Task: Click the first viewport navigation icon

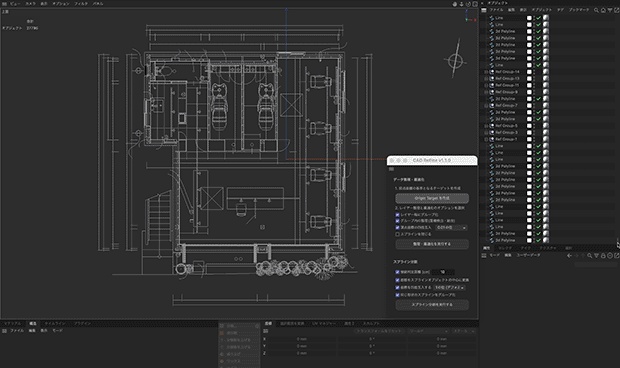Action: (x=455, y=4)
